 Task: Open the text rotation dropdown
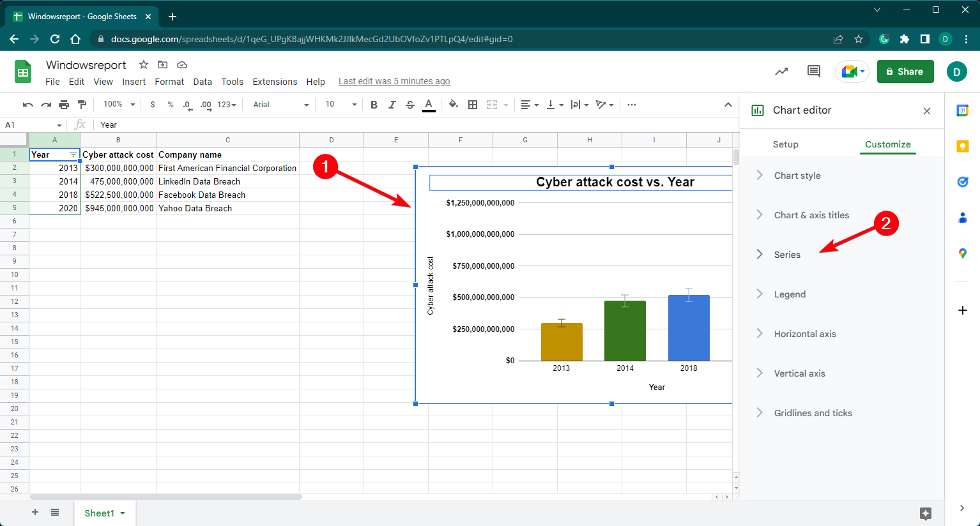click(x=604, y=105)
